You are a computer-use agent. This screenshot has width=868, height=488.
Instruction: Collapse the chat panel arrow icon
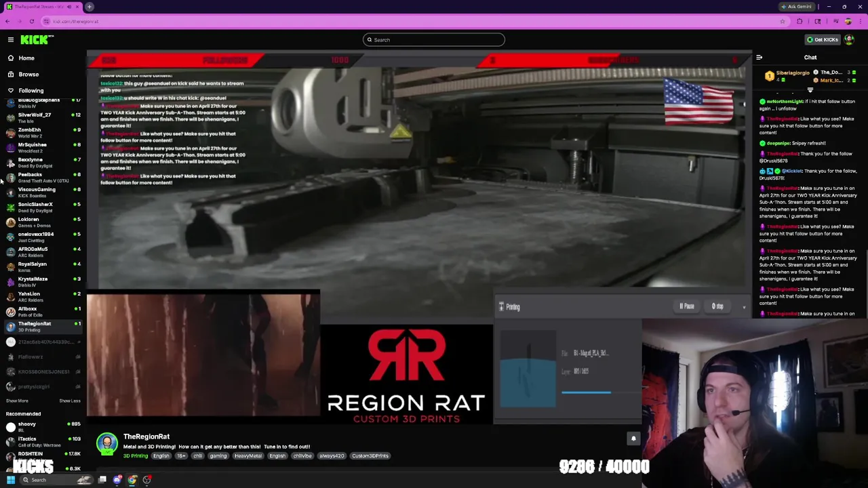759,58
